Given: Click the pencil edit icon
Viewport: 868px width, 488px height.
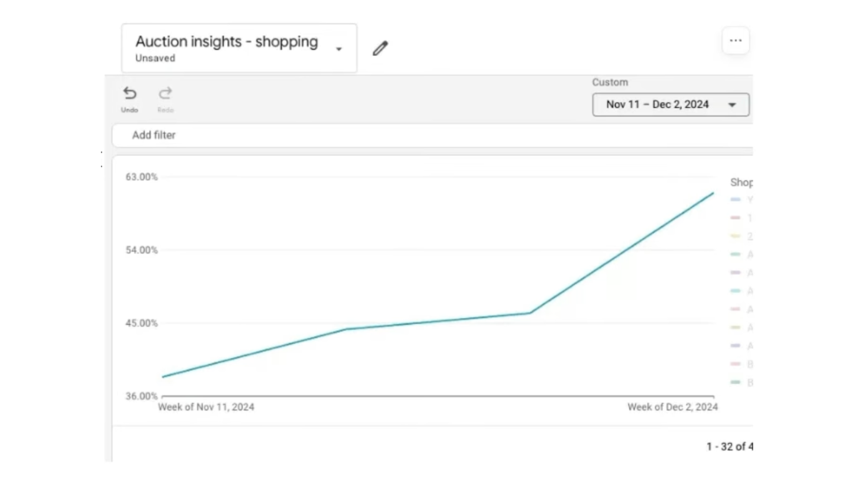Looking at the screenshot, I should click(x=380, y=49).
